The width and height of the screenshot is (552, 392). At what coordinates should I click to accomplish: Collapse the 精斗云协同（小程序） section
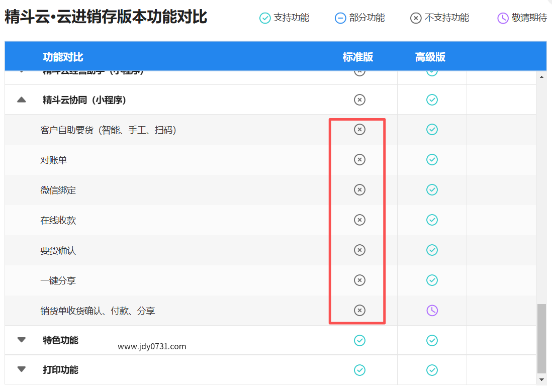pos(21,100)
